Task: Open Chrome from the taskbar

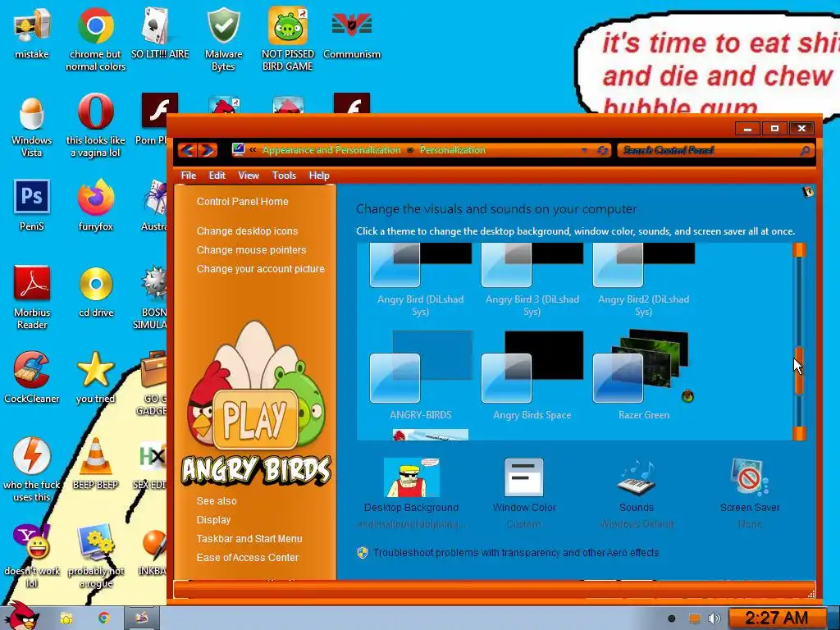Action: [x=104, y=619]
